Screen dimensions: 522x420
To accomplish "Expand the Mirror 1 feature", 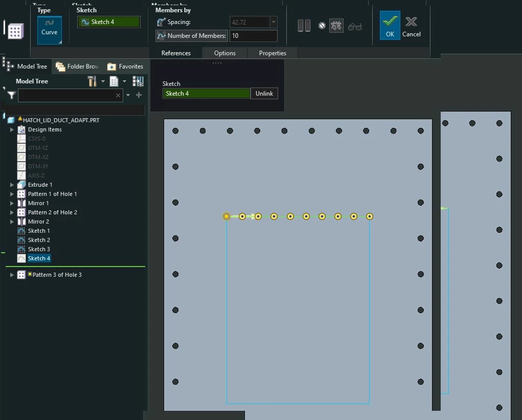I will (12, 203).
